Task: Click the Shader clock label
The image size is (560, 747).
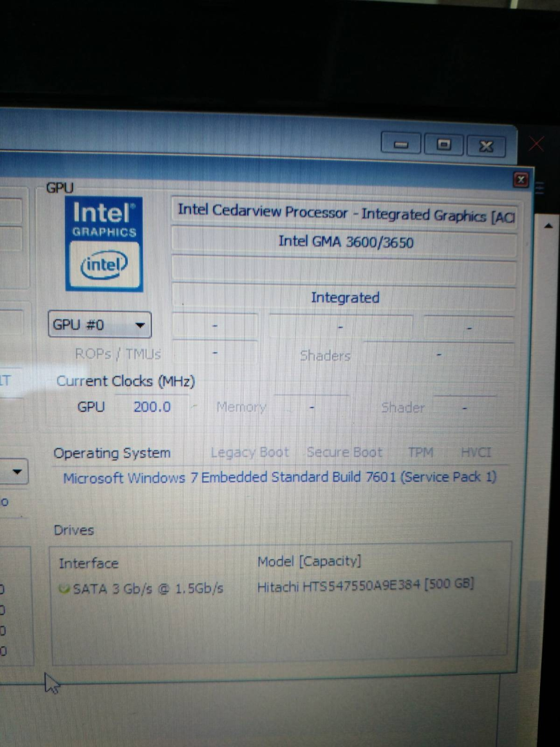Action: click(403, 408)
